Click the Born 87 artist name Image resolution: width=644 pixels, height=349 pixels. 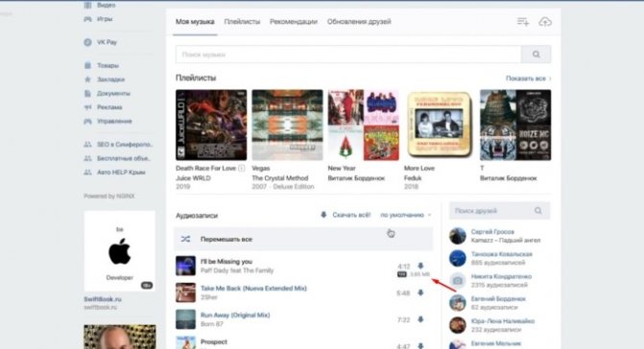click(x=211, y=324)
